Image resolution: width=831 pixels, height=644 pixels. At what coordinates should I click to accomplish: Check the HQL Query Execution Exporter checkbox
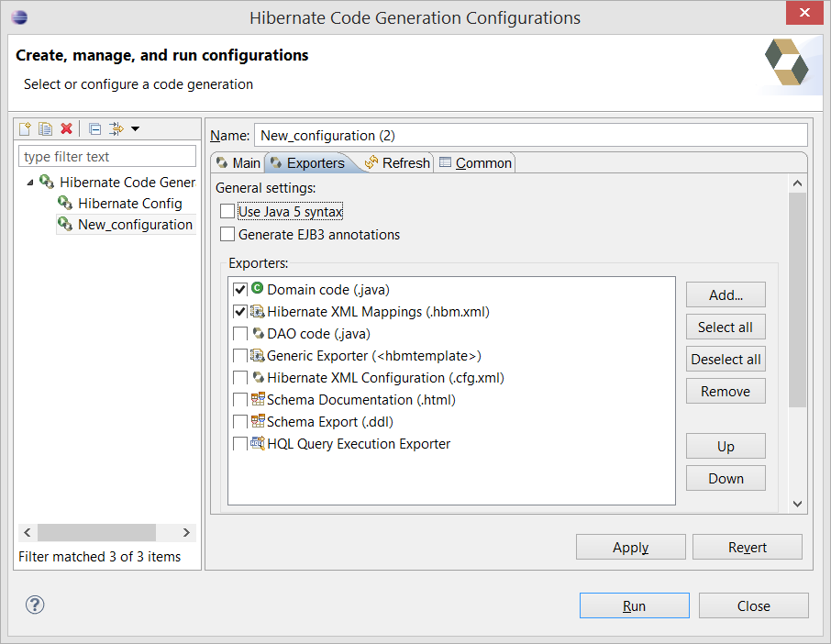pyautogui.click(x=240, y=444)
